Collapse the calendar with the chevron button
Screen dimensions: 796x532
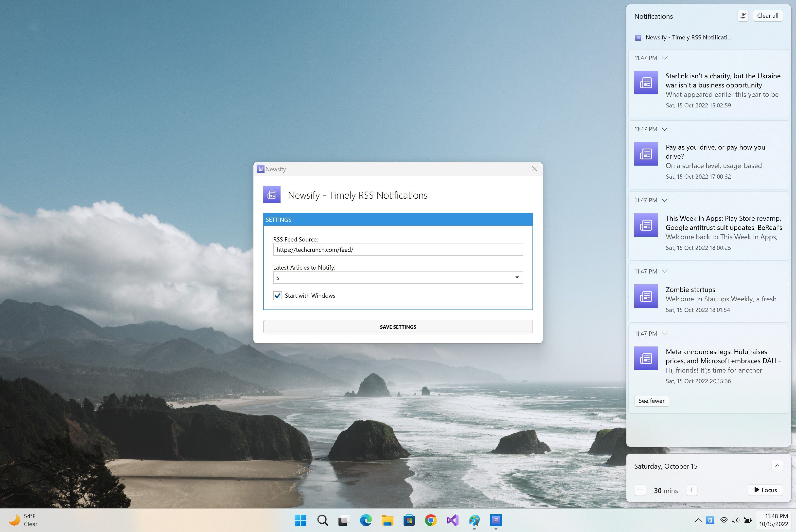point(777,465)
